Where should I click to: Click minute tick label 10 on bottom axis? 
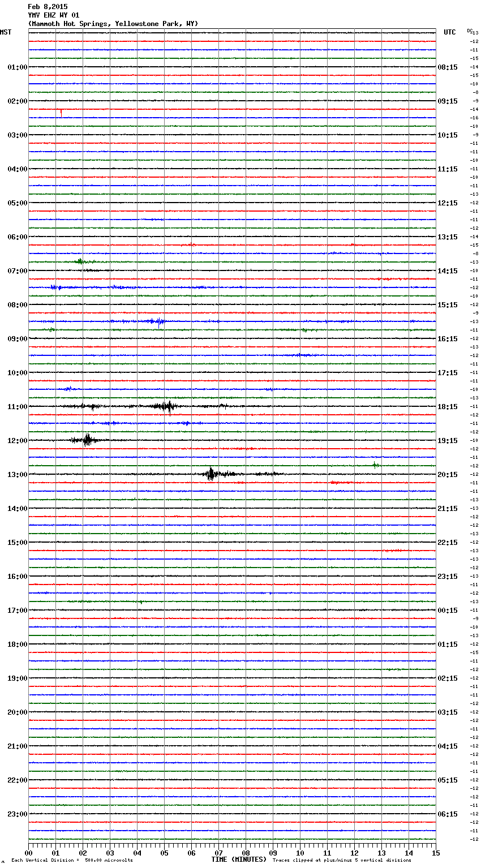tap(300, 853)
